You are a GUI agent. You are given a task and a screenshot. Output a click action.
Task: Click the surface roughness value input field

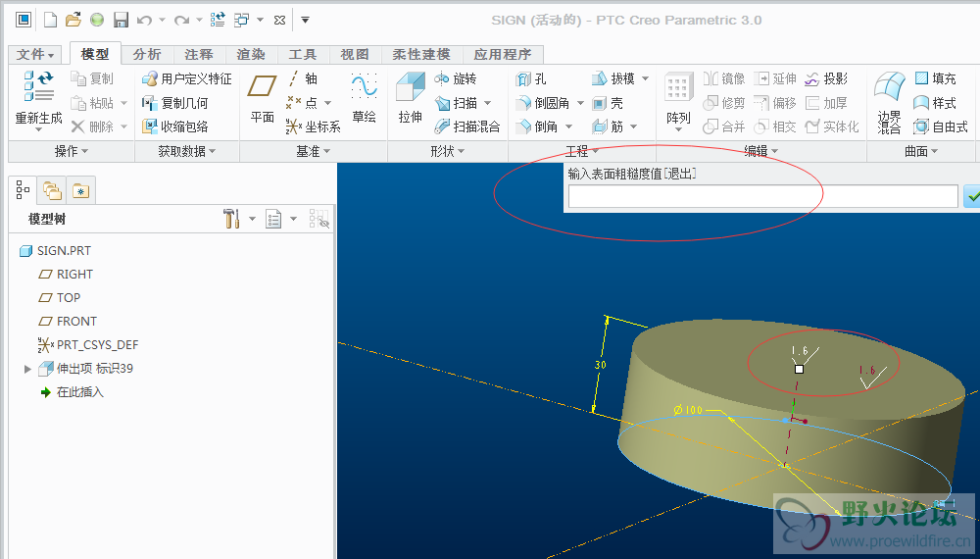tap(763, 196)
